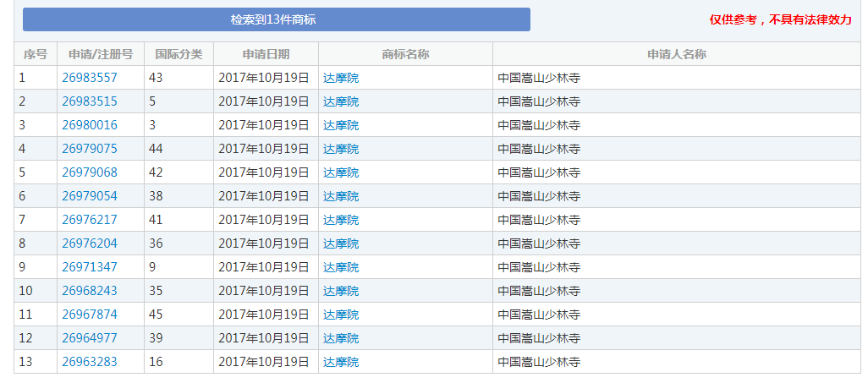Click applicant 中国嵩山少林寺 in row 1
868x383 pixels.
point(539,78)
